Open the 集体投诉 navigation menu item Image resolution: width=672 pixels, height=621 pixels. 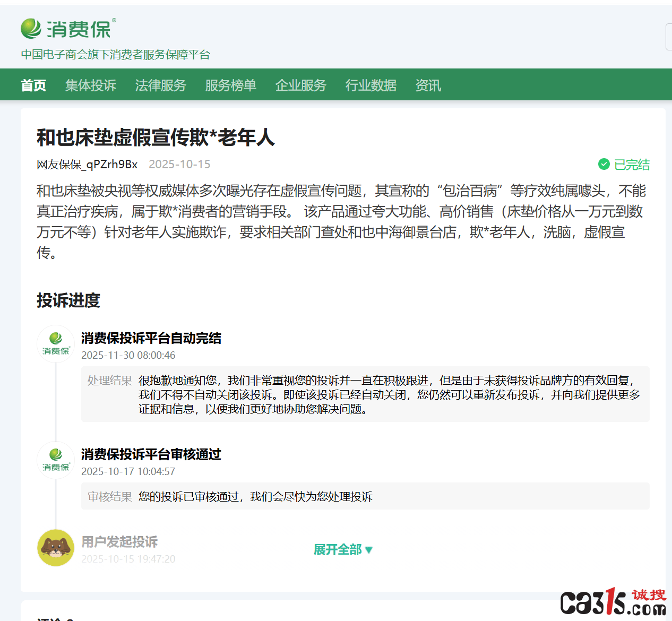coord(91,85)
